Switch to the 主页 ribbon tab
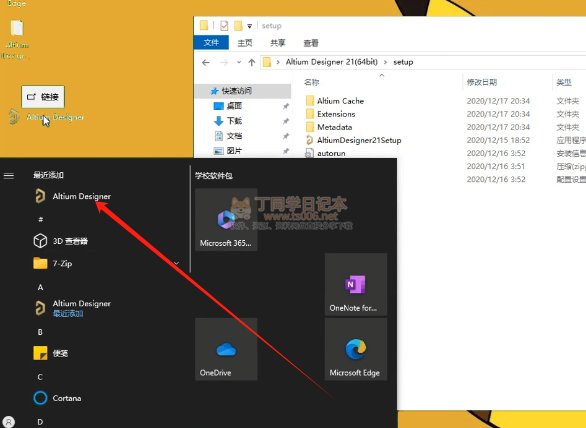The width and height of the screenshot is (586, 428). coord(245,43)
